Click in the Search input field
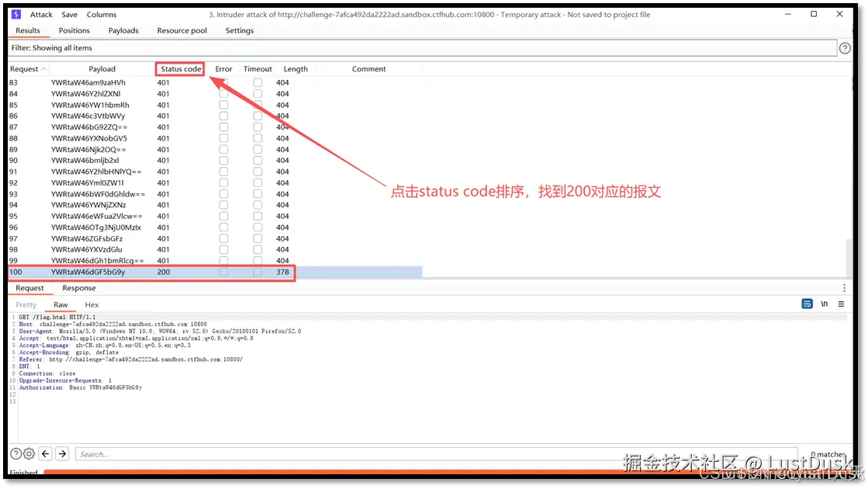This screenshot has height=489, width=868. point(436,454)
